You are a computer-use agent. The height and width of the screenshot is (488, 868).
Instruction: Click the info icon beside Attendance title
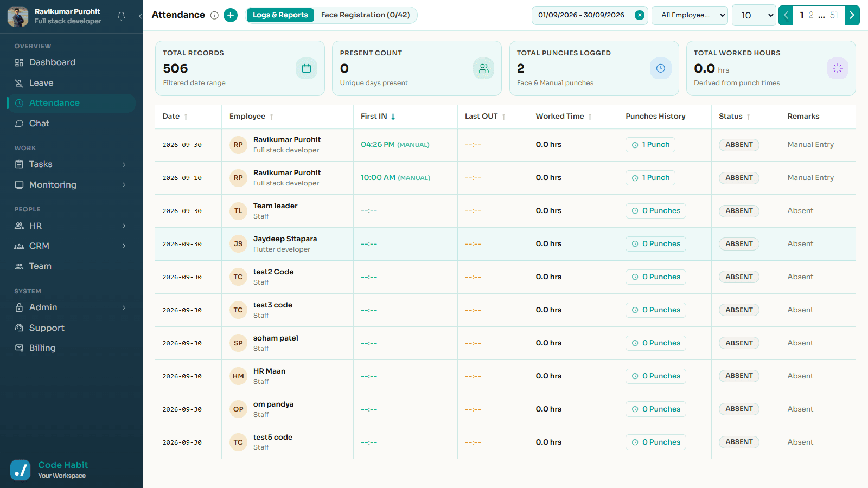(x=214, y=15)
